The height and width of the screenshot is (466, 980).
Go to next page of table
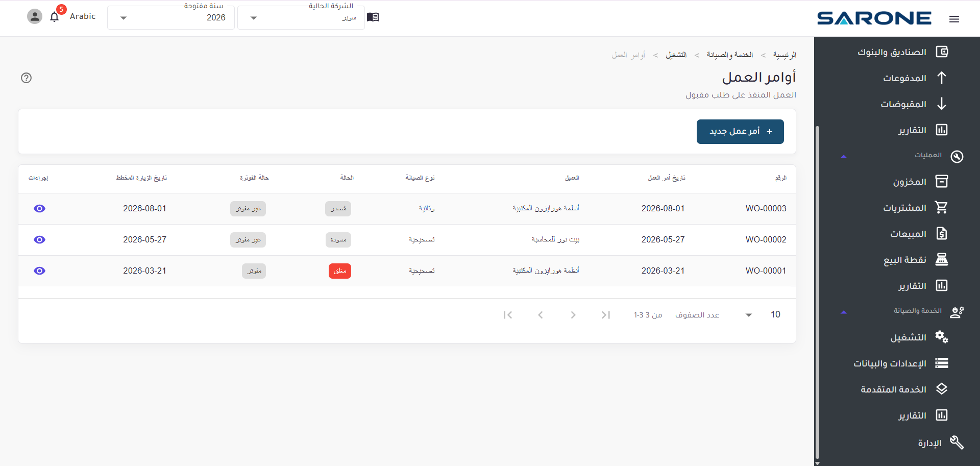coord(573,315)
